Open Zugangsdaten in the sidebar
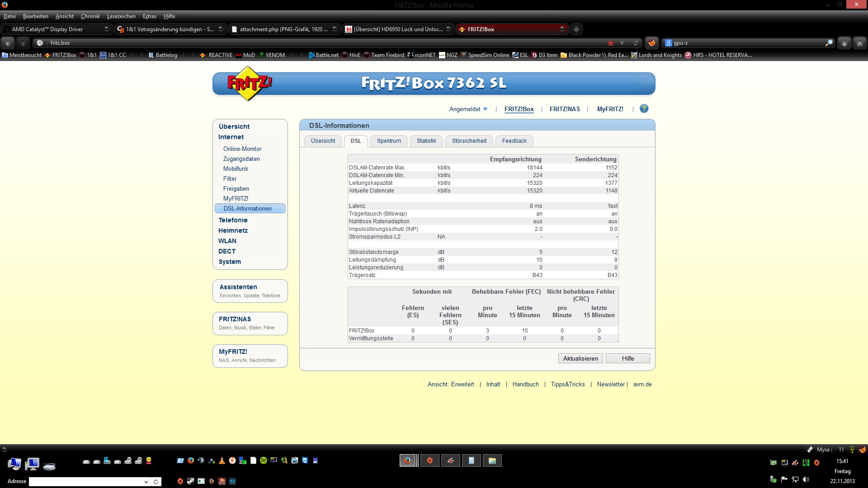 241,159
